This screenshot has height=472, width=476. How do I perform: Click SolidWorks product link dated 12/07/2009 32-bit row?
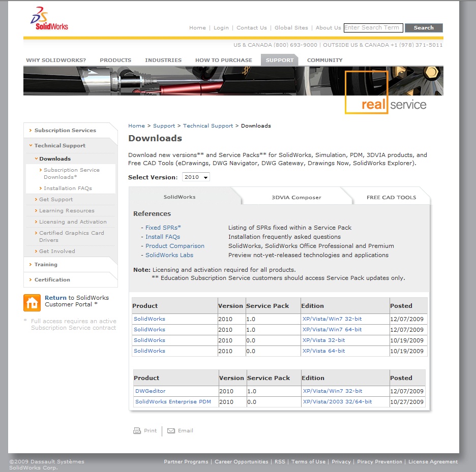(x=150, y=319)
